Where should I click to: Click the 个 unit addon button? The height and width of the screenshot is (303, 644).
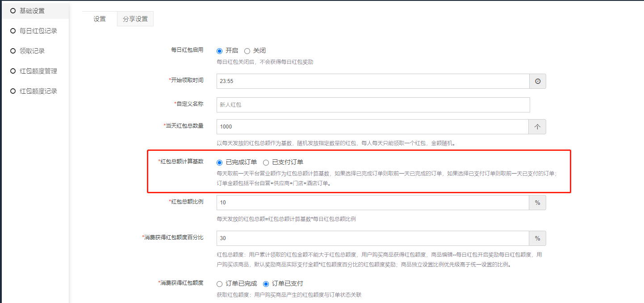pyautogui.click(x=537, y=127)
